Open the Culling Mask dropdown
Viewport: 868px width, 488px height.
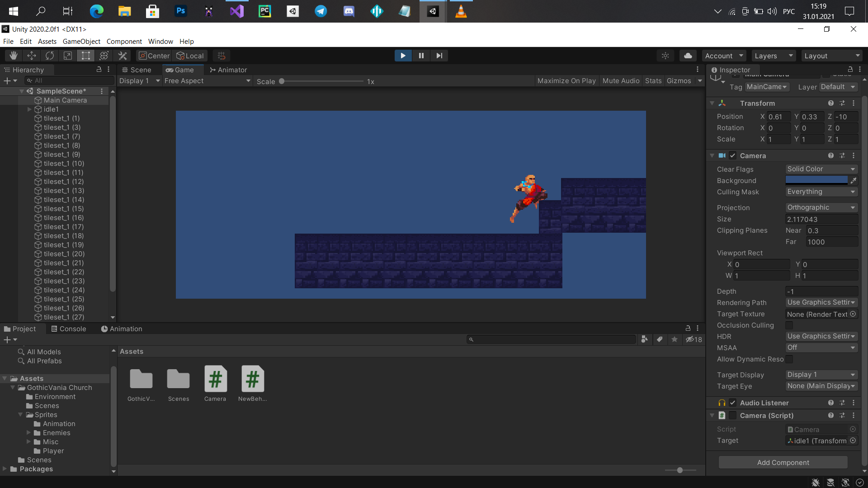coord(821,192)
